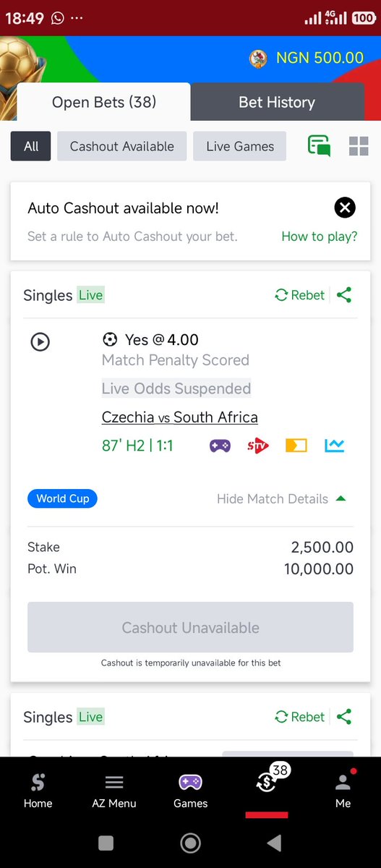Tap Rebet on the first single

300,295
